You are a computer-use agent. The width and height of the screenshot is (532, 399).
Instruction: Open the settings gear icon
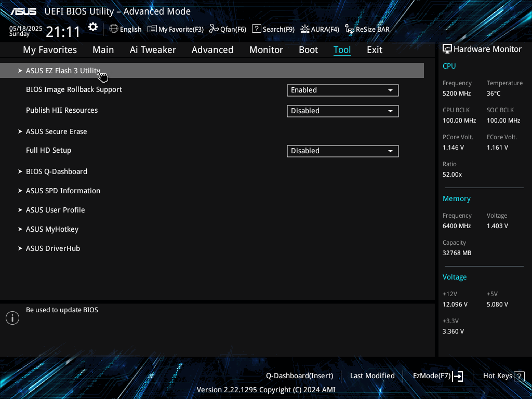[x=93, y=27]
